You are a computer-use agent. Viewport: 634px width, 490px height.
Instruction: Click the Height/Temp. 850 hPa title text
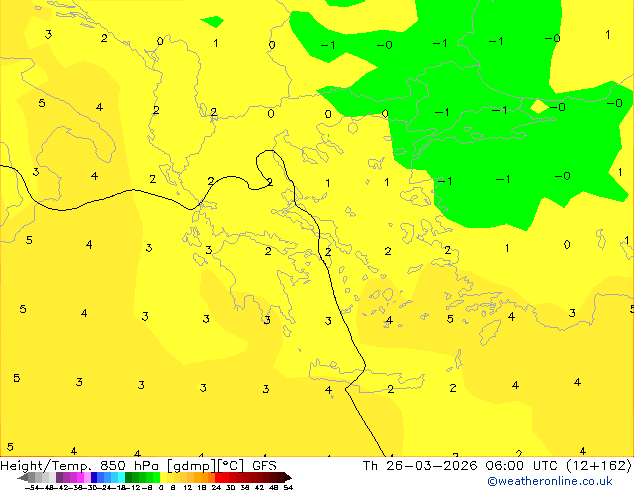80,466
